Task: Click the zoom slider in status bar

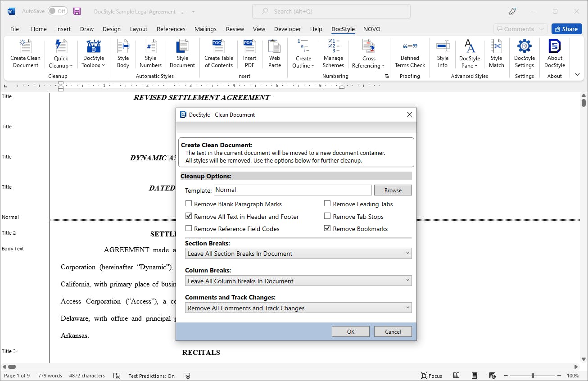Action: click(x=533, y=376)
